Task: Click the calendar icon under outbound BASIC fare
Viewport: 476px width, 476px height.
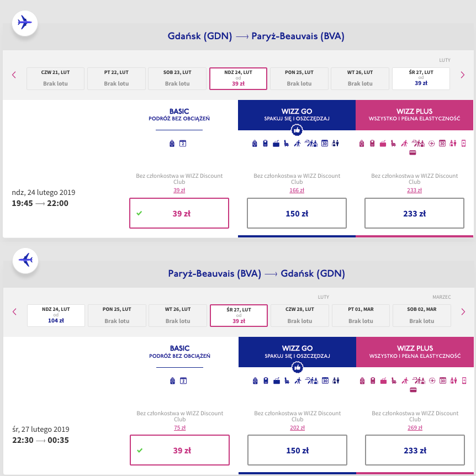Action: [x=183, y=144]
